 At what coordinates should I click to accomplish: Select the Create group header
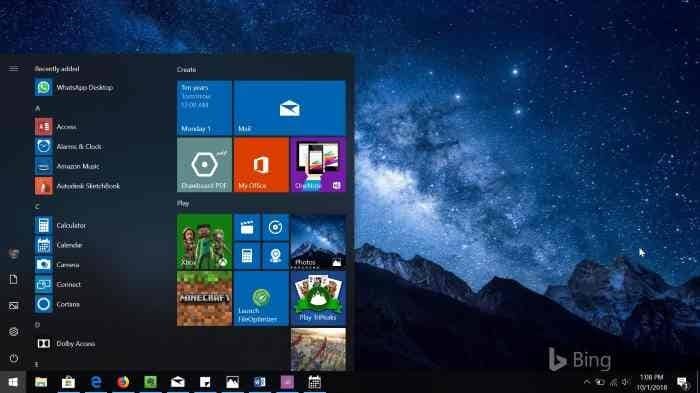(x=187, y=70)
